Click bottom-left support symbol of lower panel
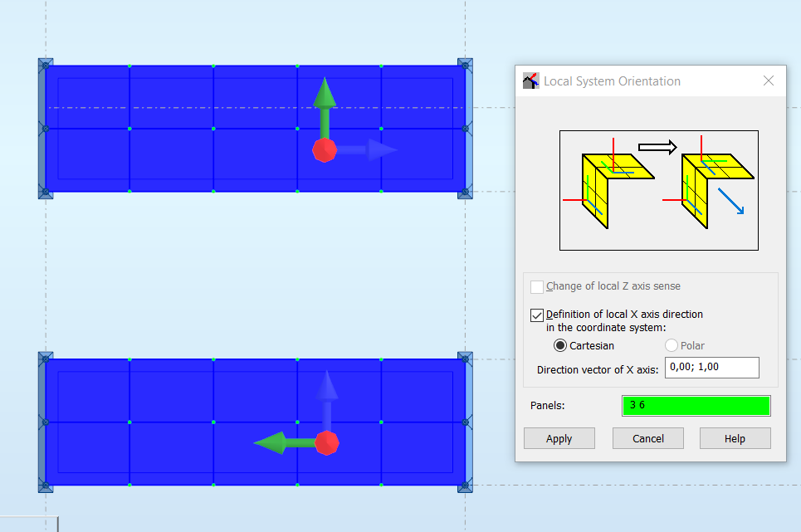Screen dimensions: 801x532 tap(46, 486)
